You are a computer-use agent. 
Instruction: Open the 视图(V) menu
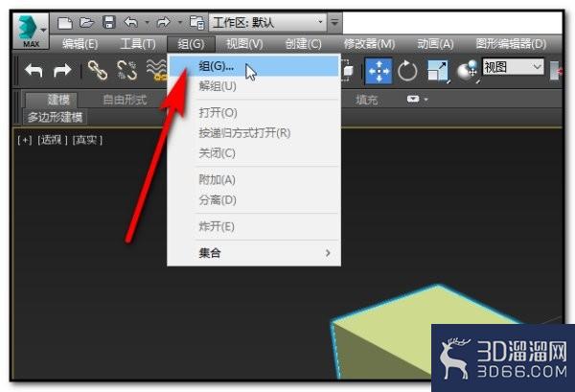point(244,44)
